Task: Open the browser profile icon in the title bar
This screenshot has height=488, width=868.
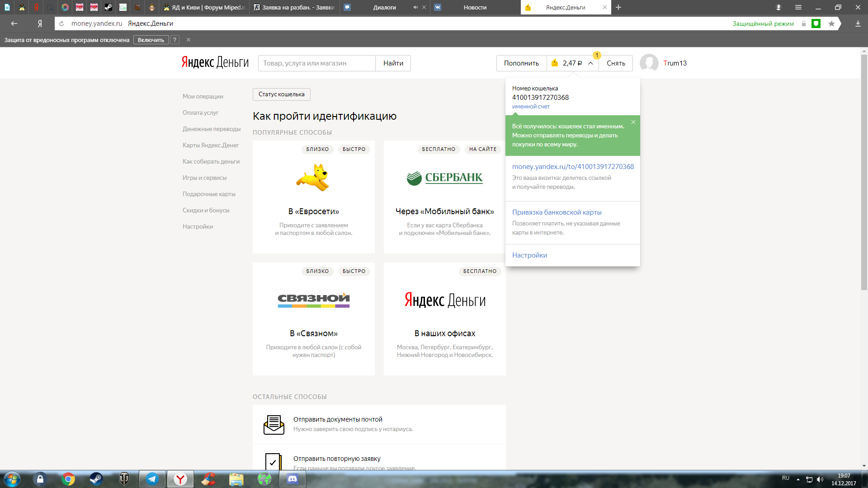Action: [x=778, y=7]
